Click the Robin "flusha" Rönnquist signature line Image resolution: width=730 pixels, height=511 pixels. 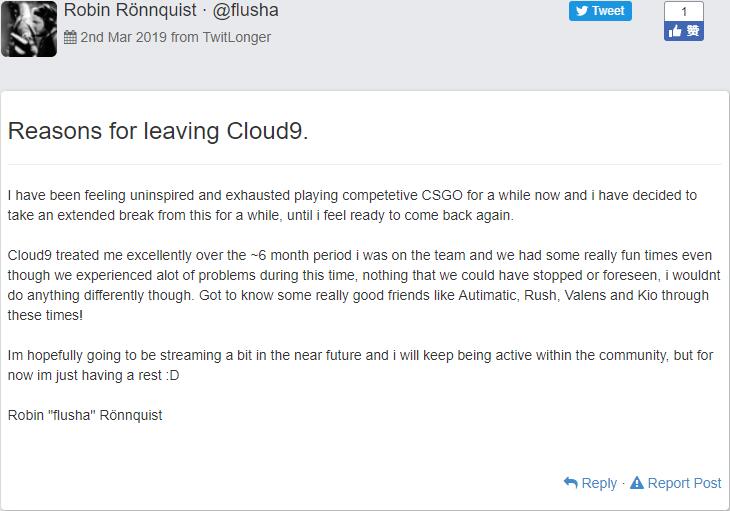tap(85, 415)
